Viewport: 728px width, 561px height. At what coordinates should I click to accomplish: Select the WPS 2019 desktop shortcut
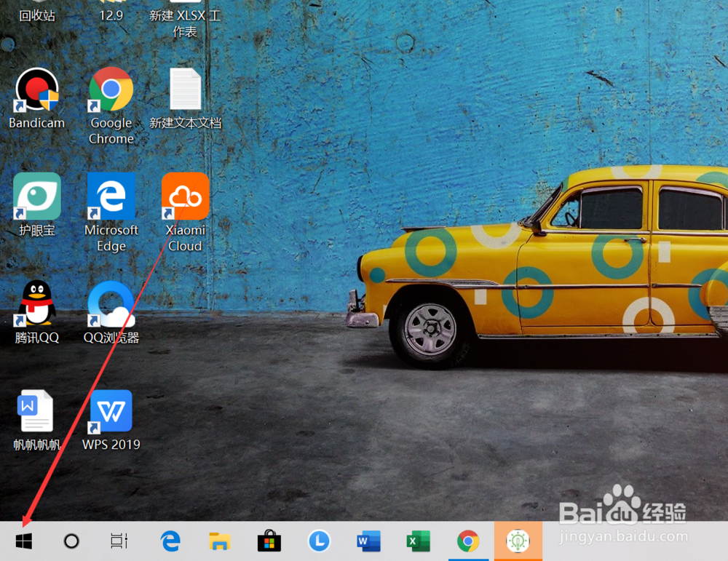coord(111,420)
